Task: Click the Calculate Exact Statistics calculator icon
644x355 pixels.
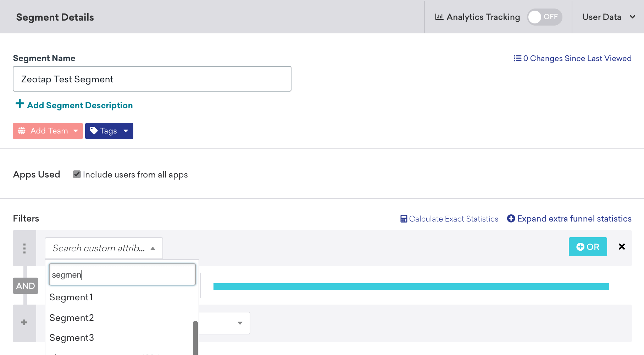Action: tap(404, 219)
